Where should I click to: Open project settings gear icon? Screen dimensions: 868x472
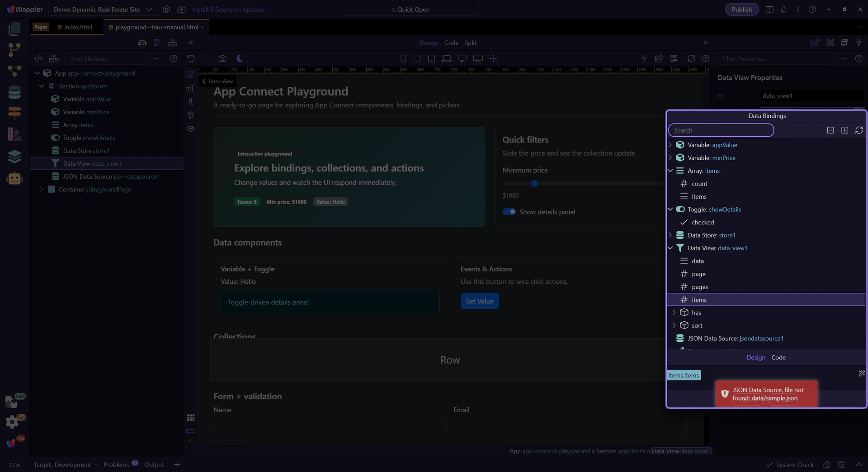pyautogui.click(x=166, y=10)
